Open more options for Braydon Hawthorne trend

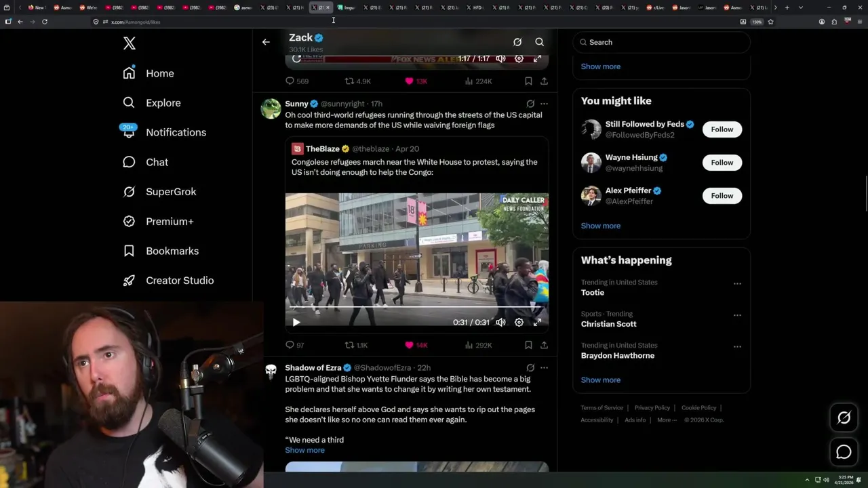737,346
